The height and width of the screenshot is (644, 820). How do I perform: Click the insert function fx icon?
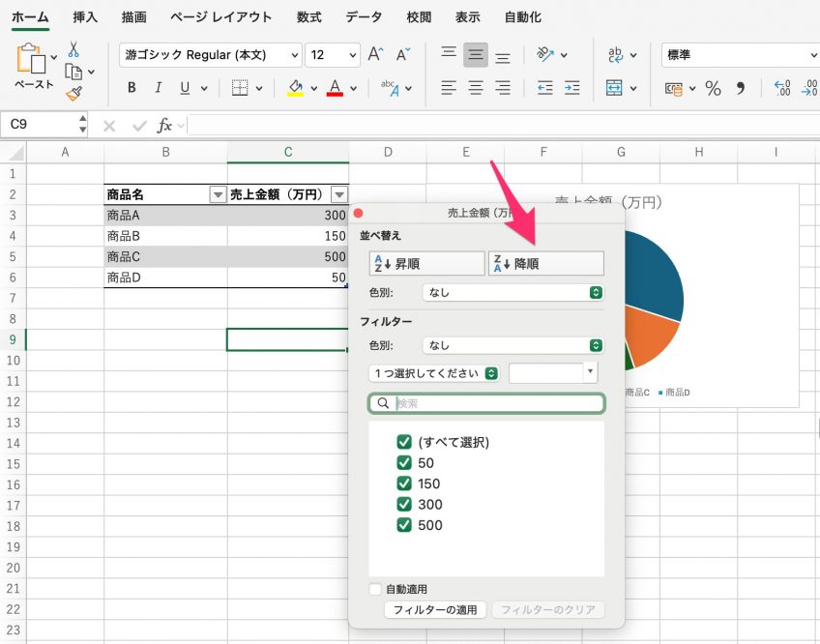click(x=165, y=125)
